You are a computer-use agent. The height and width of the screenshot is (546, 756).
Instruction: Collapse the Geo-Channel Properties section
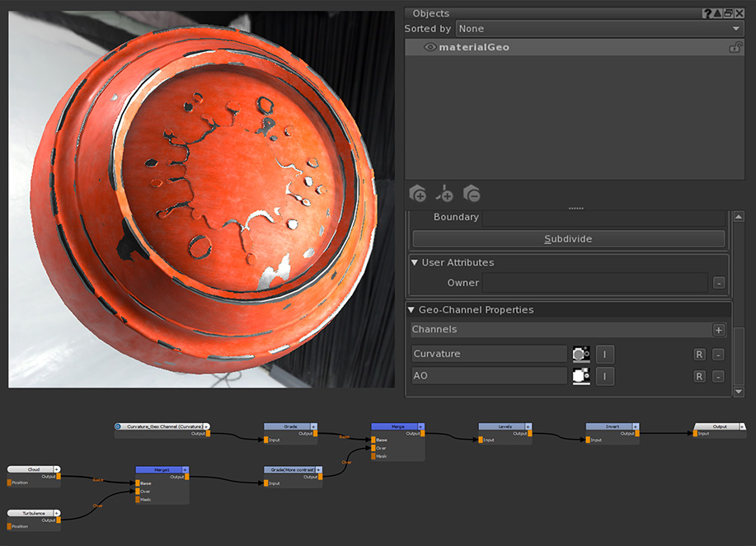coord(411,310)
